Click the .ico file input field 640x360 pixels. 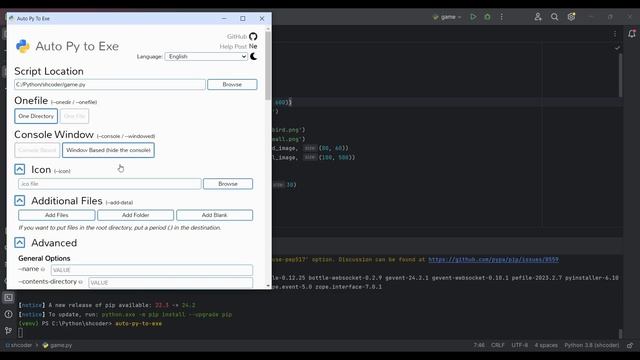[x=109, y=184]
